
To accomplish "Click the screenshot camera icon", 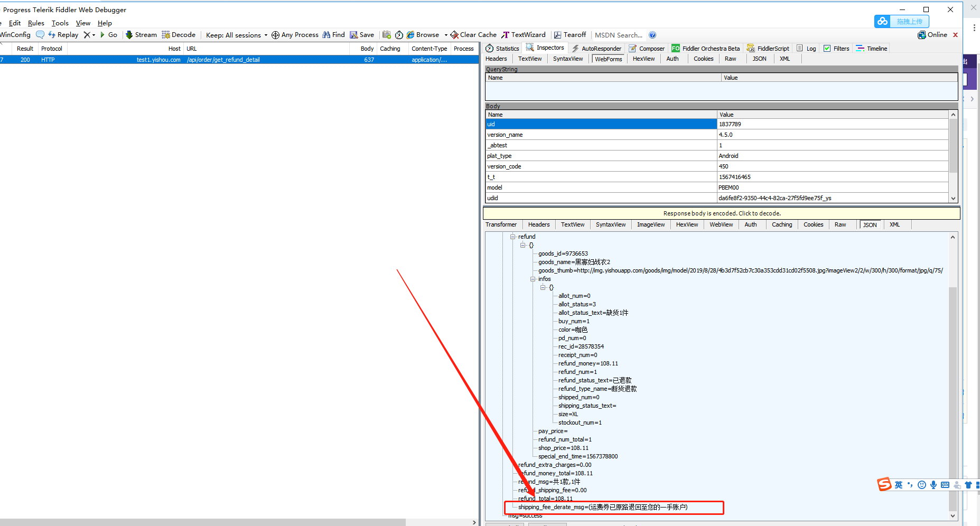I will [x=387, y=35].
